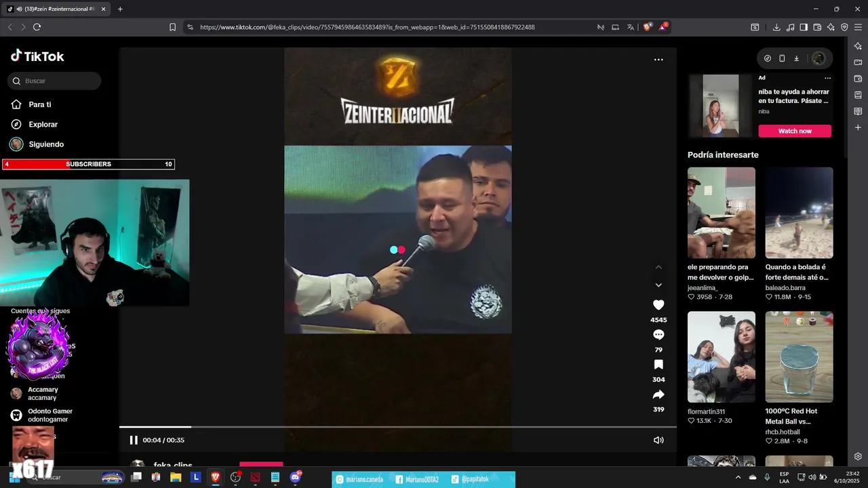Open the video's three-dot options menu
The width and height of the screenshot is (868, 488).
658,60
